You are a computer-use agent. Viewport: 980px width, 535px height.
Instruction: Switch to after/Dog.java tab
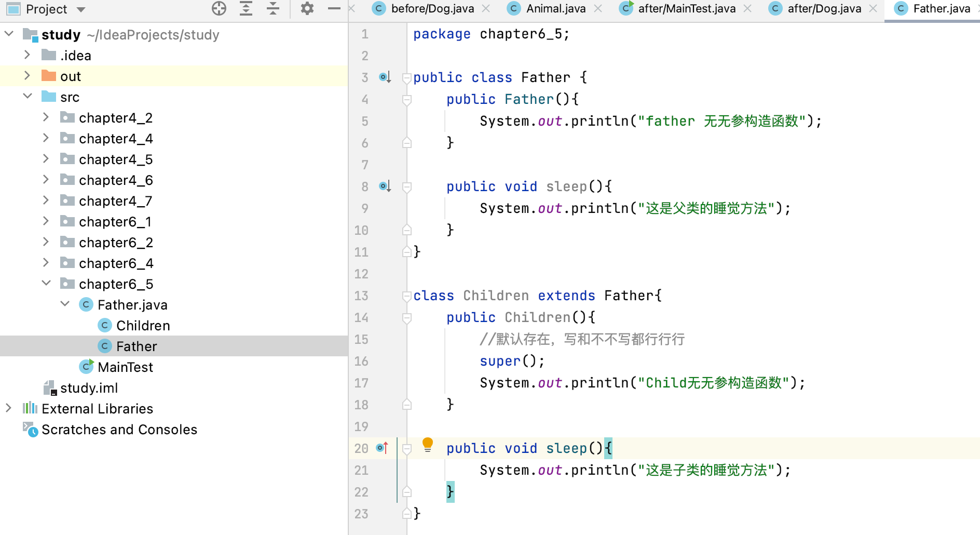pos(824,9)
